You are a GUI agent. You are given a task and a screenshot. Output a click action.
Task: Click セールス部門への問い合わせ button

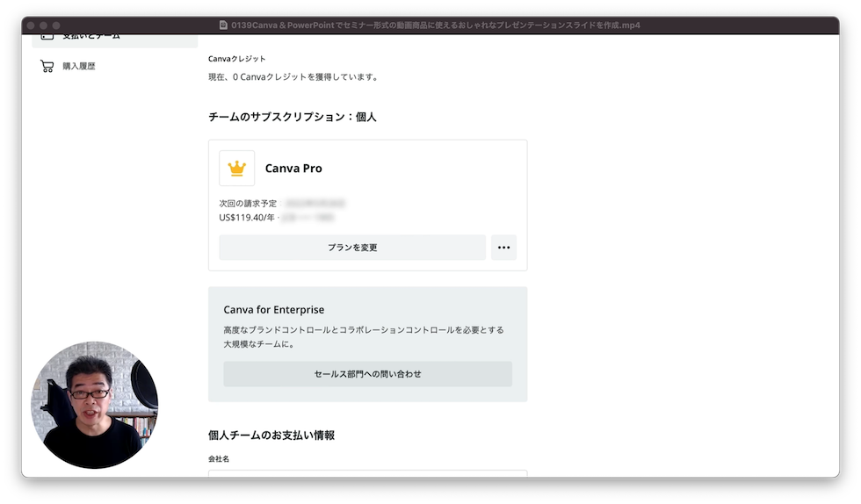pos(367,374)
